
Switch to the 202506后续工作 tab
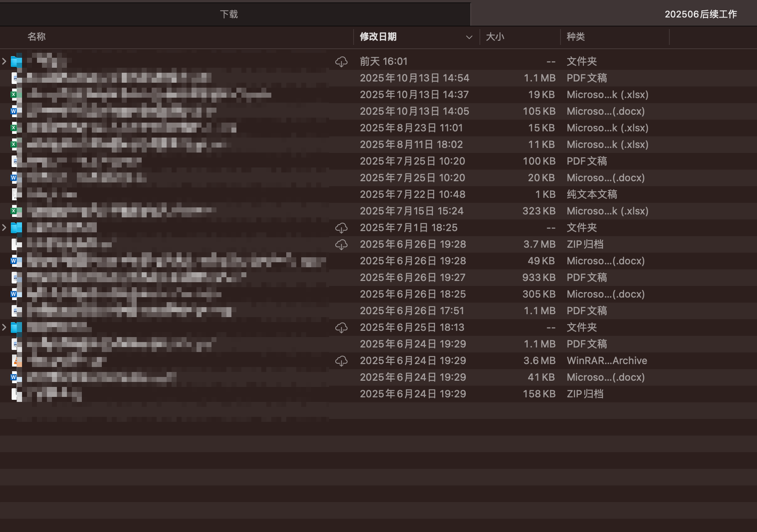613,14
